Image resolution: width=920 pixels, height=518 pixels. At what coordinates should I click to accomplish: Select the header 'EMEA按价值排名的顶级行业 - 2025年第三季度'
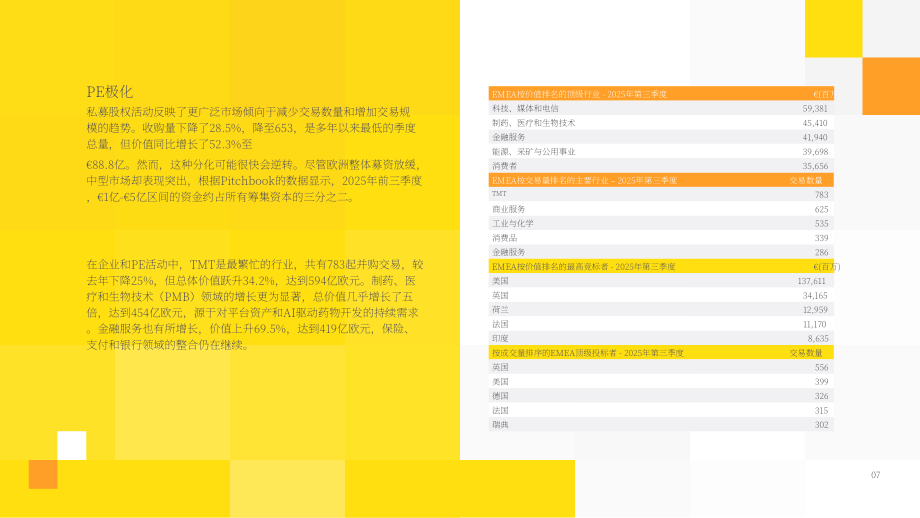(x=579, y=94)
